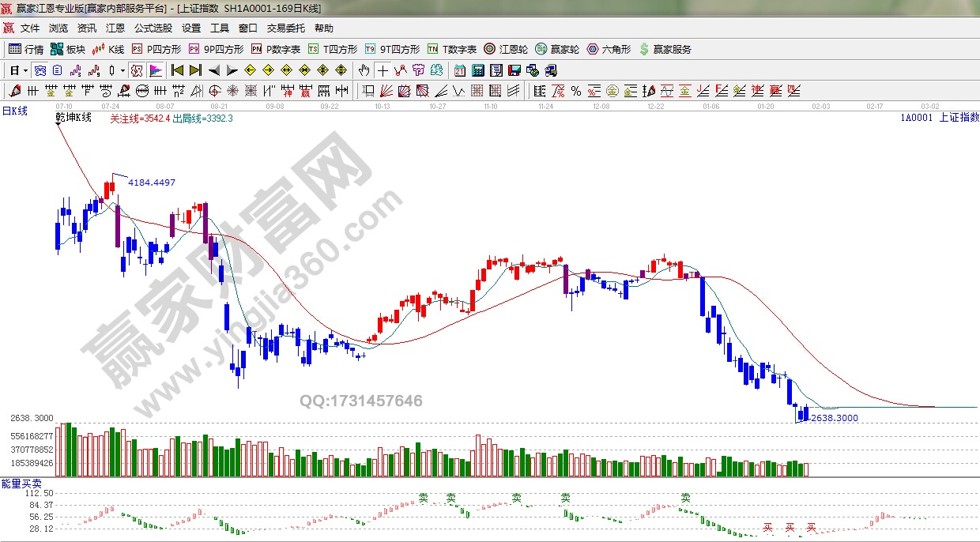This screenshot has height=542, width=980.
Task: Toggle the crosshair cursor button
Action: 383,70
